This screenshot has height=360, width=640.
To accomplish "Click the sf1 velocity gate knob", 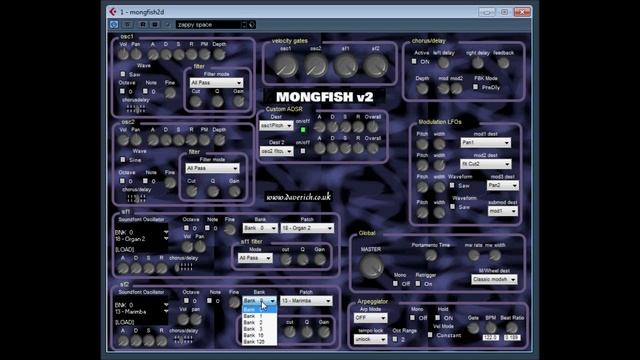I will click(x=346, y=66).
